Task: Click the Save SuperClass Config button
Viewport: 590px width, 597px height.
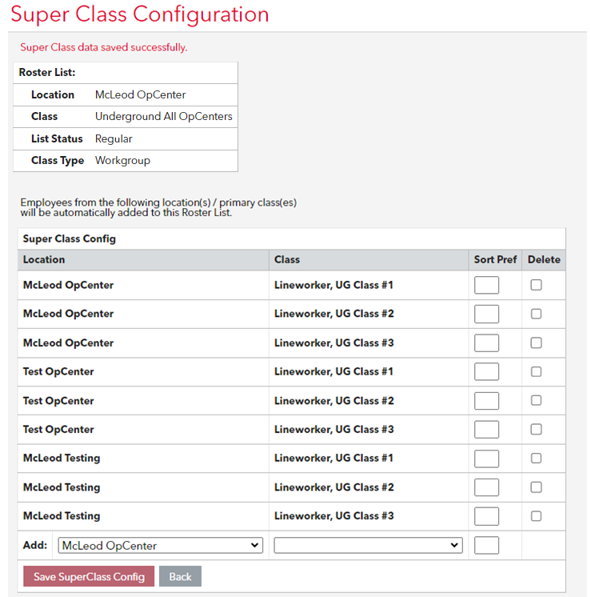Action: (89, 576)
